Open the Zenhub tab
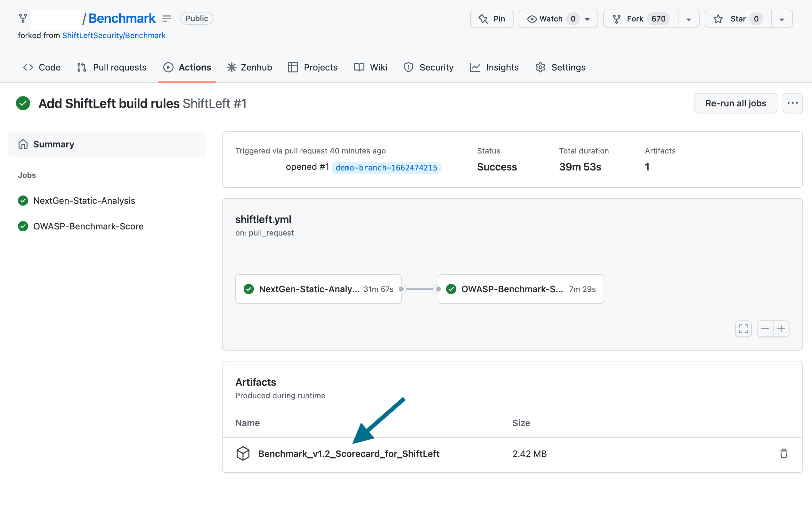The height and width of the screenshot is (521, 812). [249, 67]
